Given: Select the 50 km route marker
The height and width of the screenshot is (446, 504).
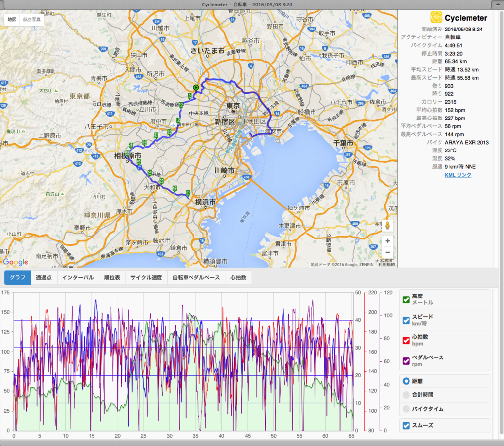Looking at the screenshot, I should tap(150, 173).
